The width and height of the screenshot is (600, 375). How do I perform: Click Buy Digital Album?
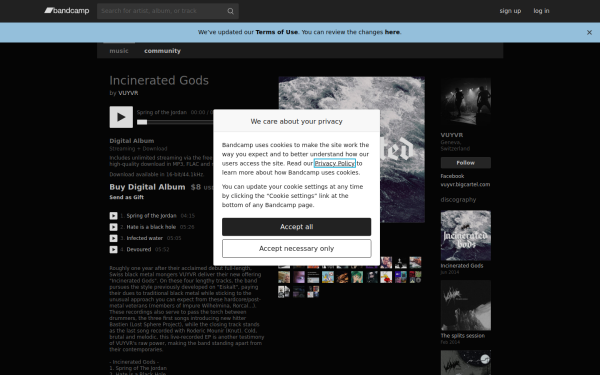[147, 187]
